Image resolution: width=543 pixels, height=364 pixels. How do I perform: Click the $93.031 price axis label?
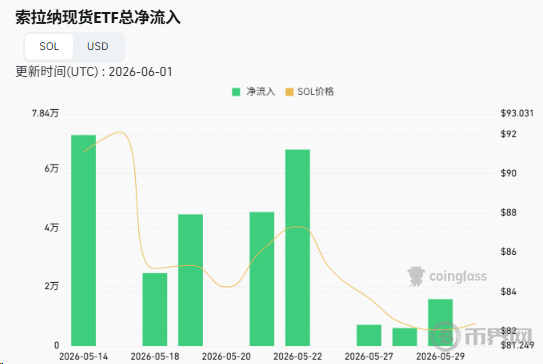517,113
